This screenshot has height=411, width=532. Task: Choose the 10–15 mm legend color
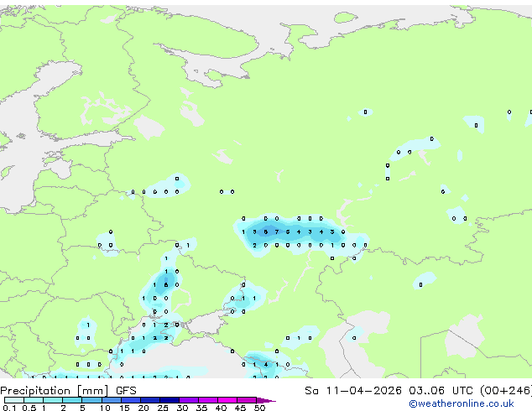[111, 400]
